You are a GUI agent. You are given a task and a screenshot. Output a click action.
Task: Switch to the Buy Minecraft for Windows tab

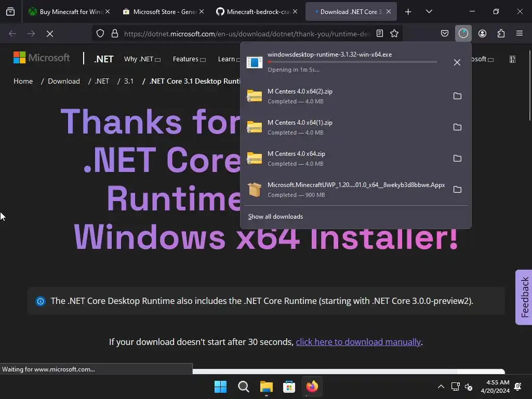click(x=69, y=11)
